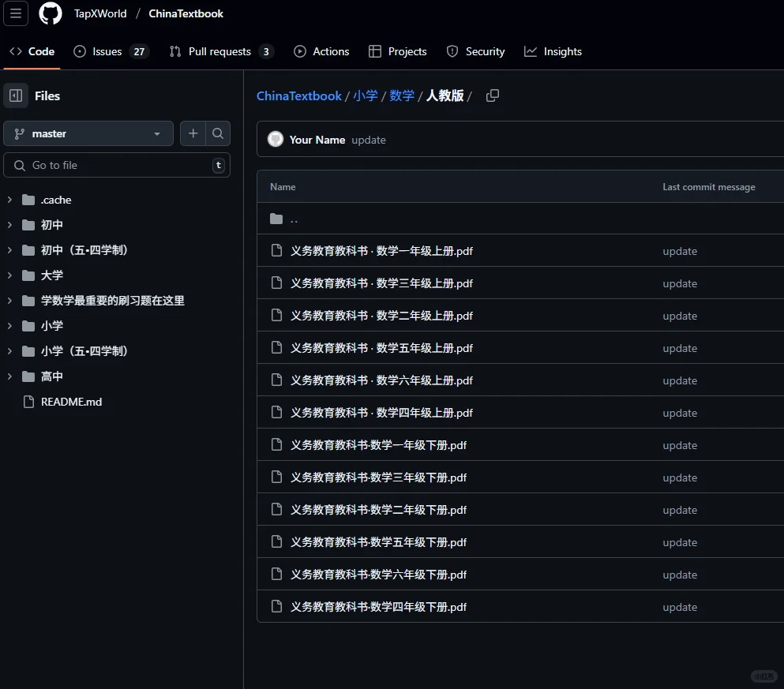Image resolution: width=784 pixels, height=689 pixels.
Task: Expand the 学数学最重要的刷习题在这里 folder chevron
Action: [9, 300]
